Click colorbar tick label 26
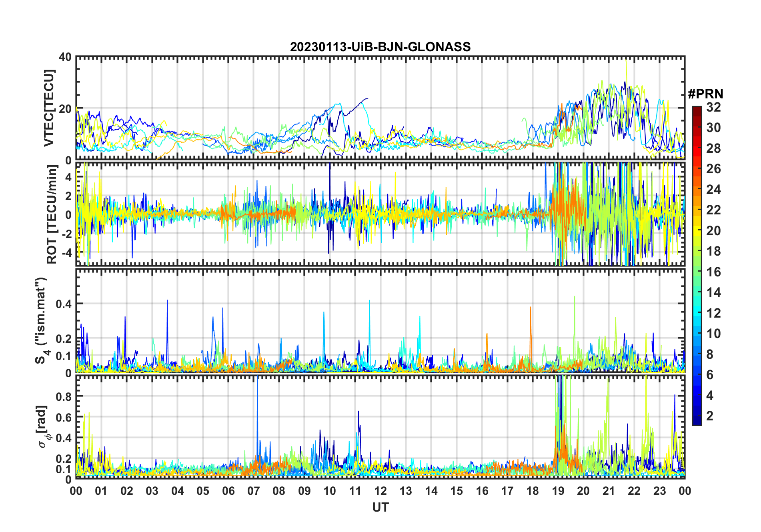761x532 pixels. (713, 169)
